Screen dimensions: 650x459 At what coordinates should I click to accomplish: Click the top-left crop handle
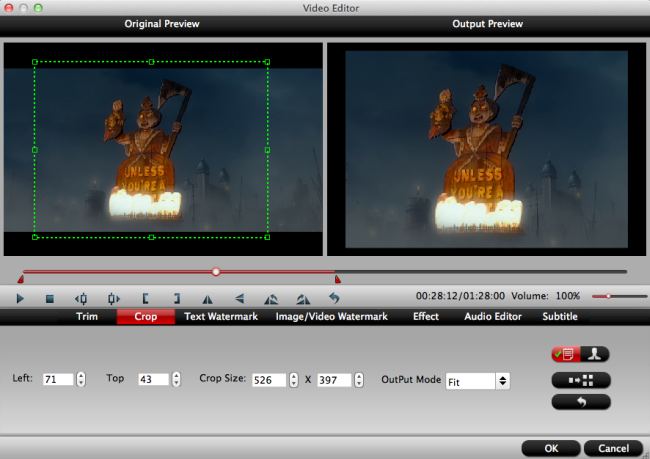[x=35, y=62]
